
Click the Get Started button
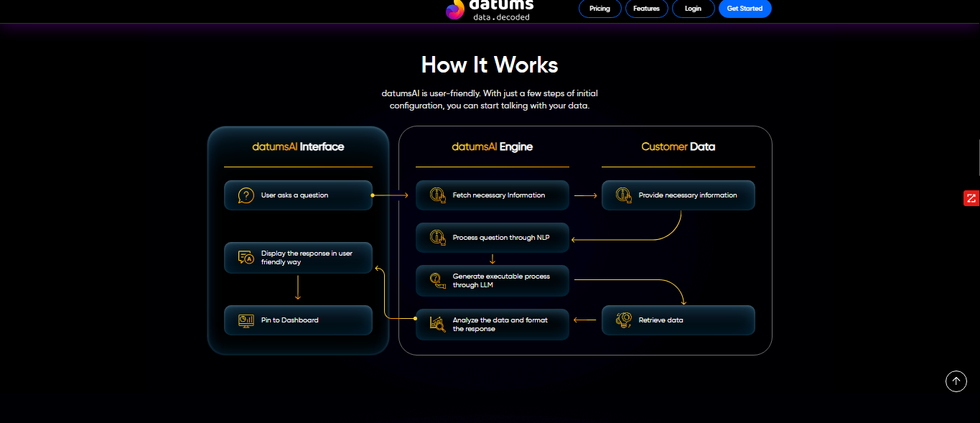[745, 9]
